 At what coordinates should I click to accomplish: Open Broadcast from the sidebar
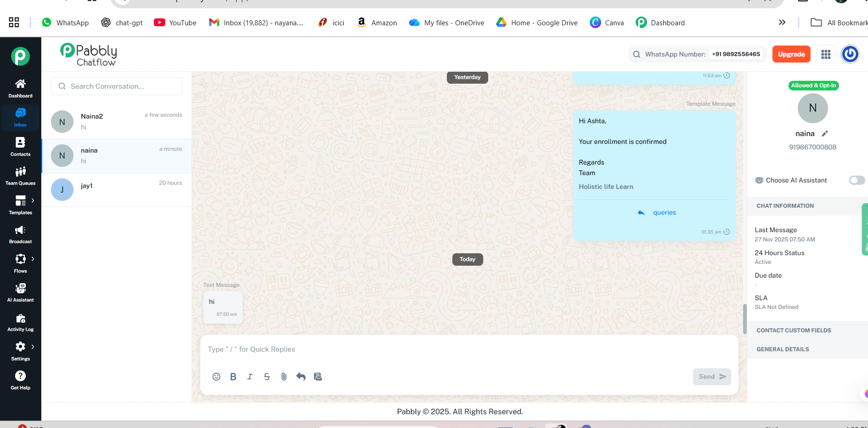click(20, 234)
